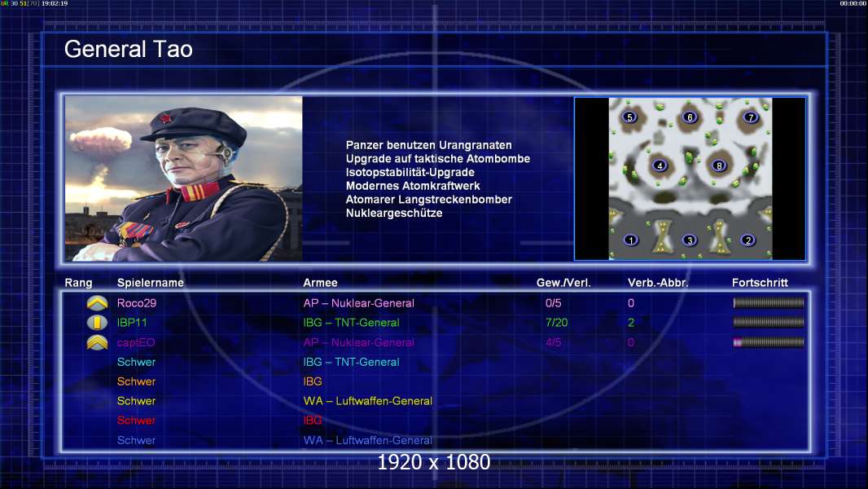The image size is (868, 489).
Task: Select player name IBP11
Action: point(132,322)
